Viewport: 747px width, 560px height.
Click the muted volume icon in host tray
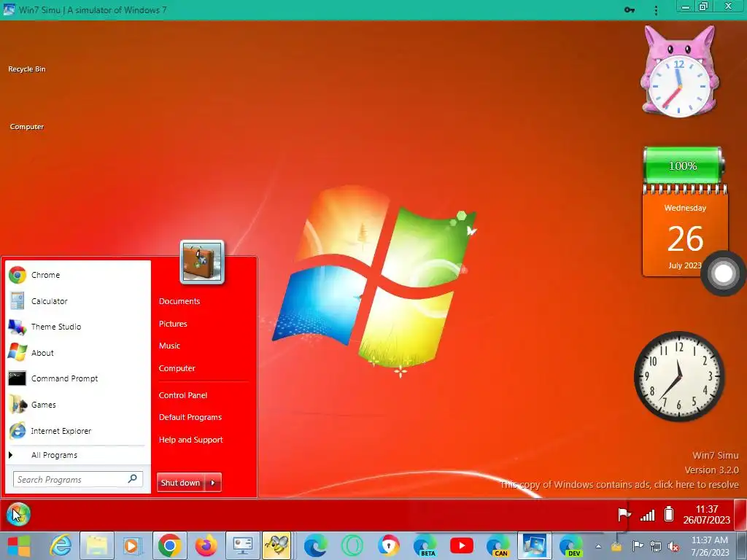click(673, 546)
